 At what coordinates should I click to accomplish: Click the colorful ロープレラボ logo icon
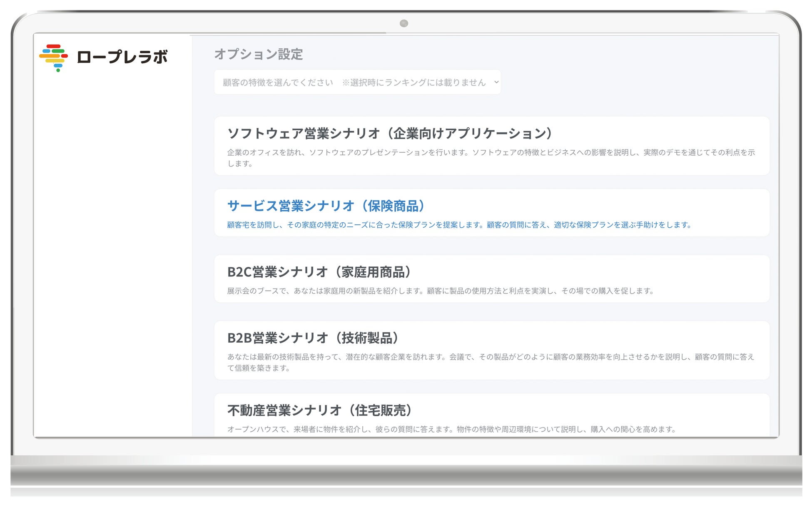(54, 57)
